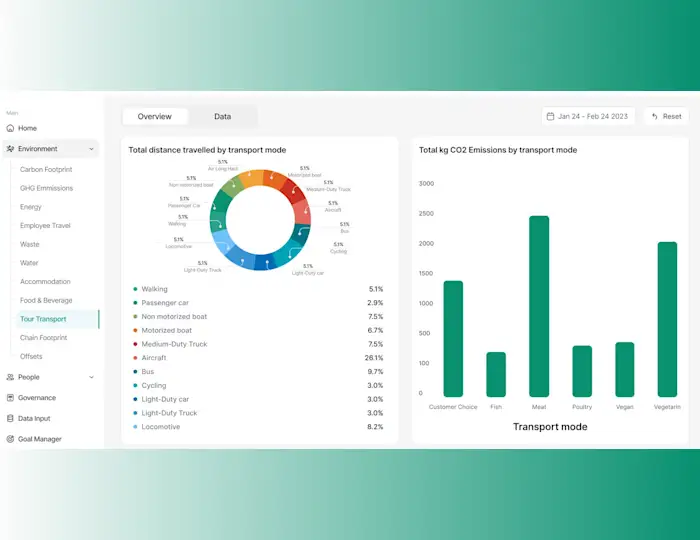
Task: Click the Motorized boat legend row
Action: [258, 330]
